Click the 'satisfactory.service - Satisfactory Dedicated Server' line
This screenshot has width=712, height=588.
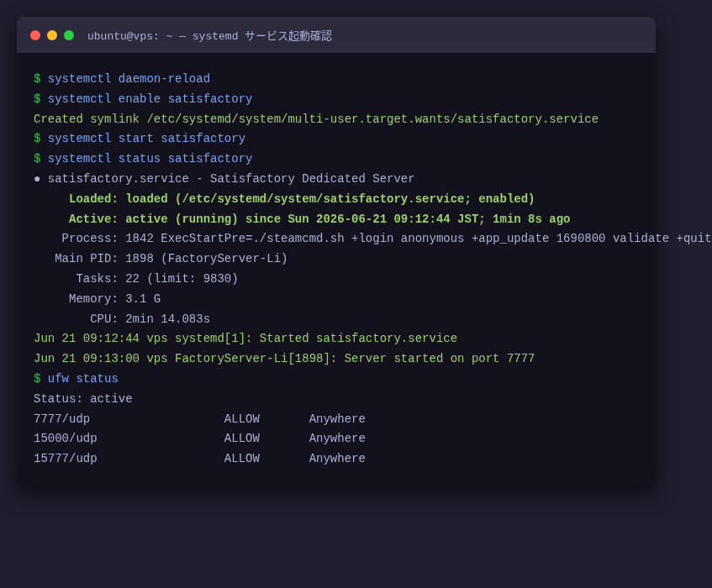pyautogui.click(x=224, y=178)
